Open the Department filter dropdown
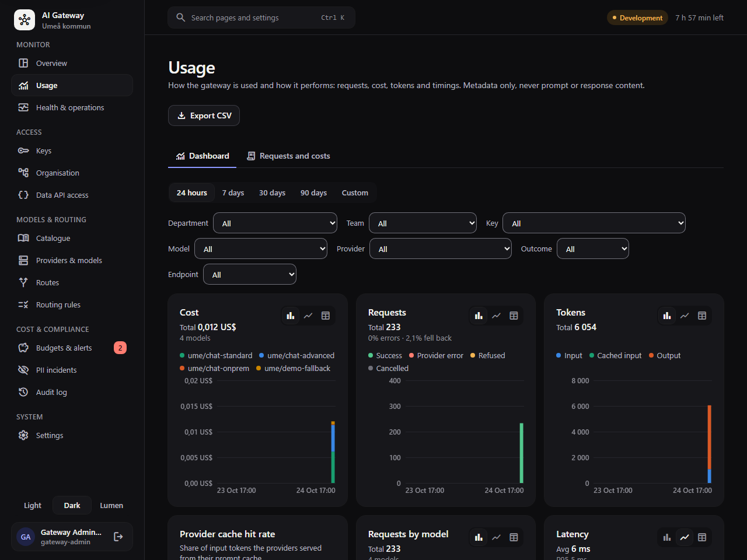The width and height of the screenshot is (747, 560). point(275,223)
